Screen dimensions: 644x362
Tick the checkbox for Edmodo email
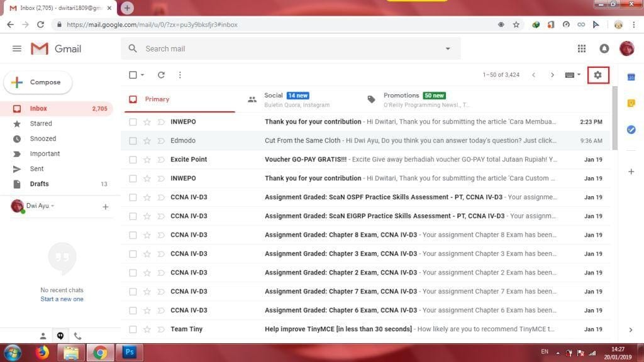133,141
